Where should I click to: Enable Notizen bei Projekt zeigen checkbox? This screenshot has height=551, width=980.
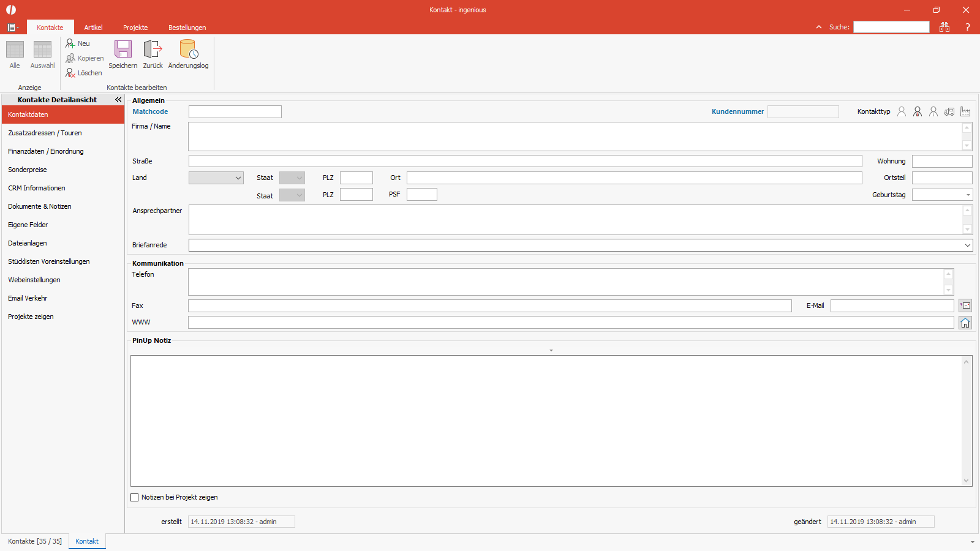(x=135, y=498)
